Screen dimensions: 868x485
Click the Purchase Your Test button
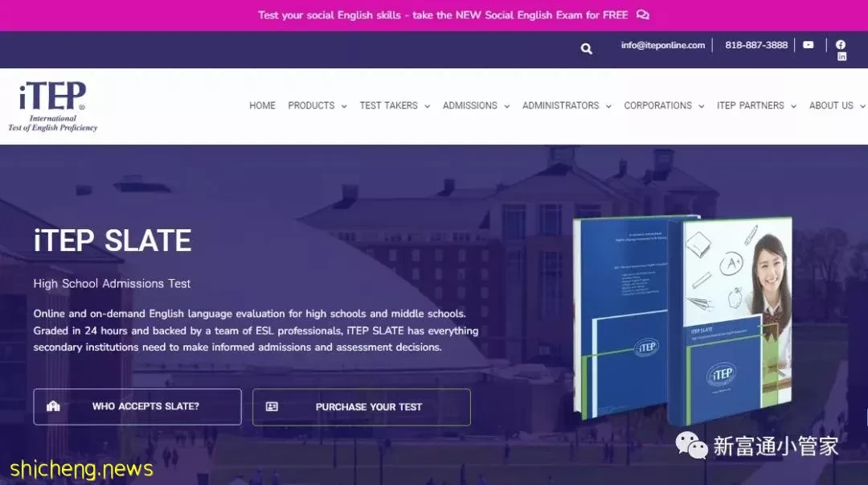click(x=362, y=407)
